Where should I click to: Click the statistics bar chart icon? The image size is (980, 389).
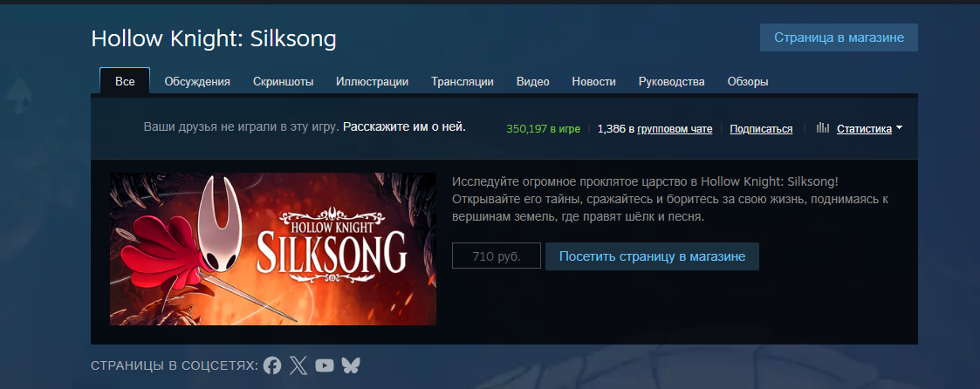[823, 128]
